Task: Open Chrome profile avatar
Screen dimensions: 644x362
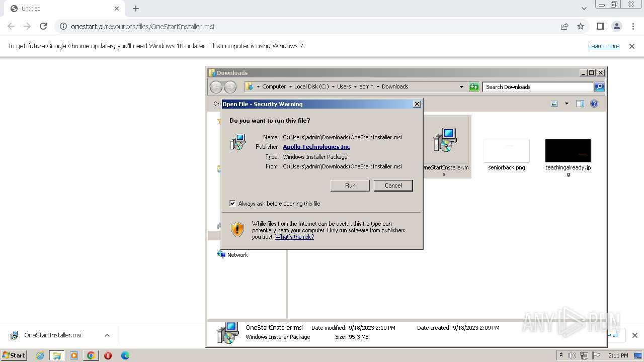Action: tap(616, 26)
